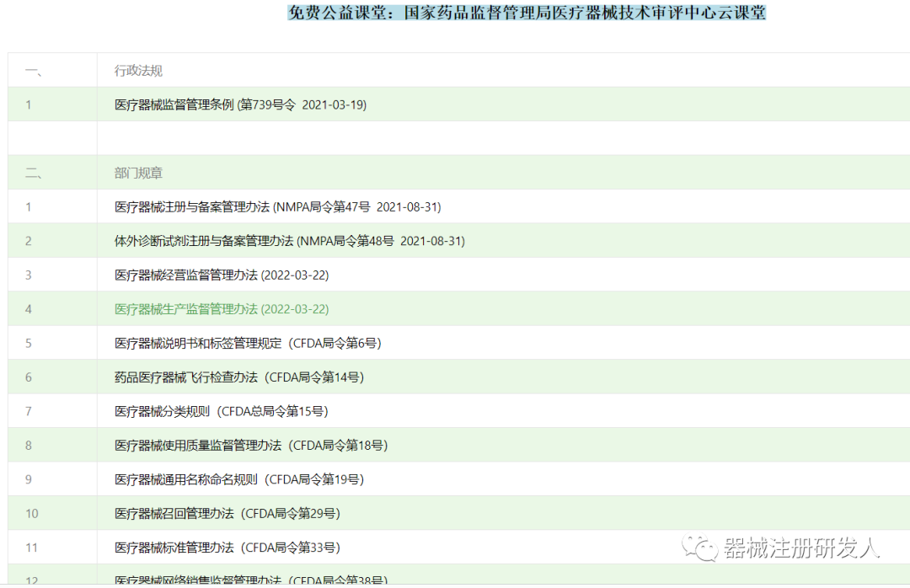This screenshot has height=588, width=910.
Task: Open the 免费公益课堂 highlighted title link
Action: pos(528,13)
